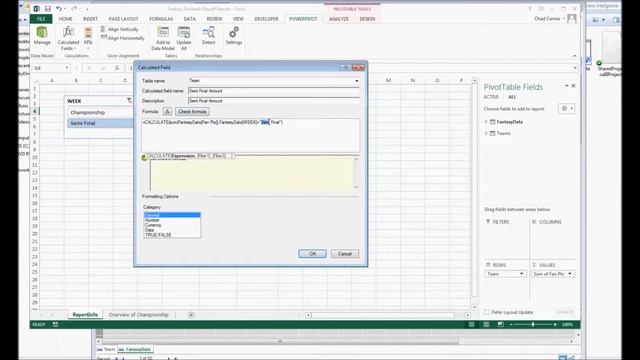The height and width of the screenshot is (360, 640).
Task: Click zoom out minus button
Action: tap(511, 324)
